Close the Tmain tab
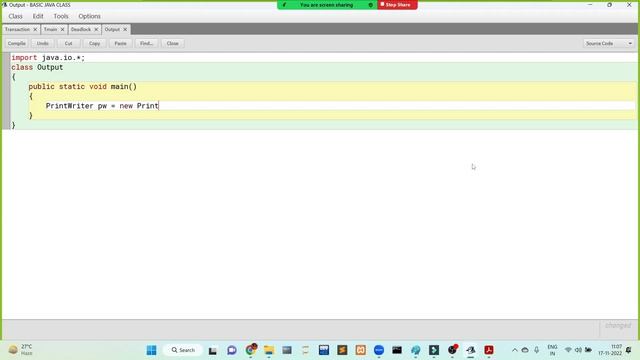The image size is (640, 360). pos(62,29)
